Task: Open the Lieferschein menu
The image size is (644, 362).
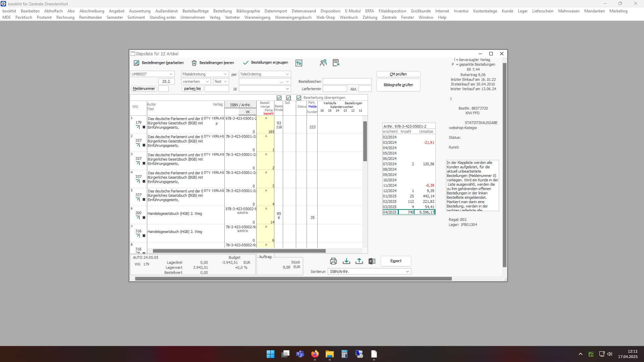Action: [x=543, y=11]
